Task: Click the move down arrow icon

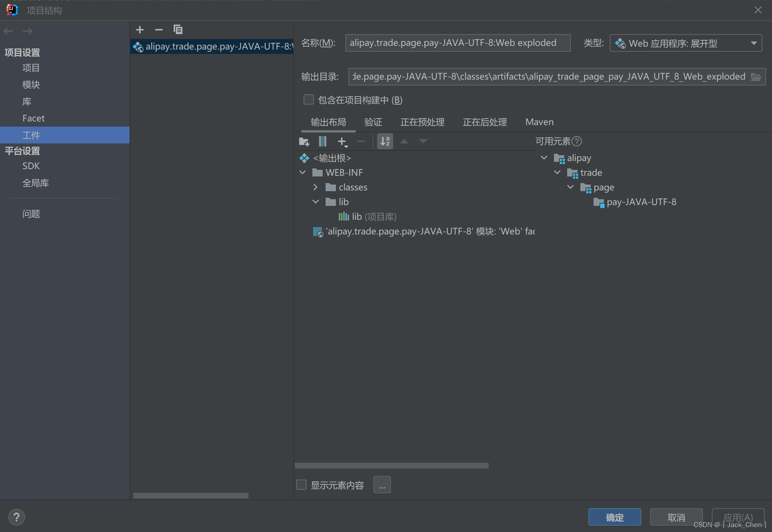Action: (423, 141)
